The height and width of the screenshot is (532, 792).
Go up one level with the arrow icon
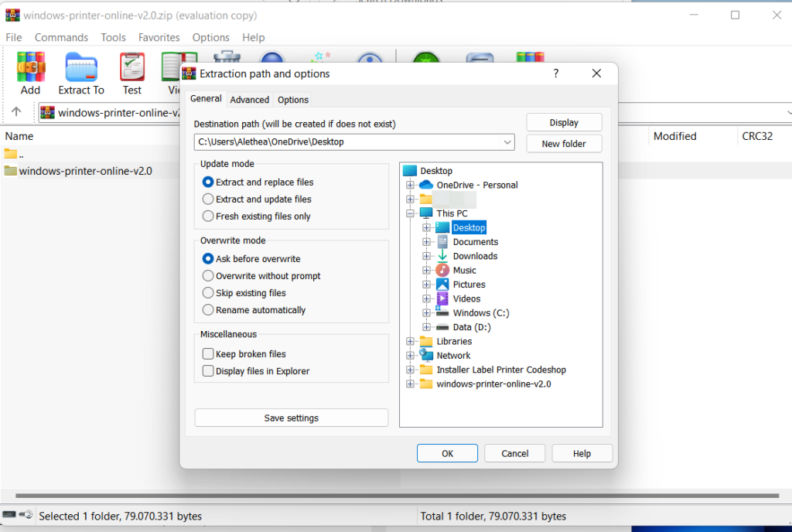(16, 111)
